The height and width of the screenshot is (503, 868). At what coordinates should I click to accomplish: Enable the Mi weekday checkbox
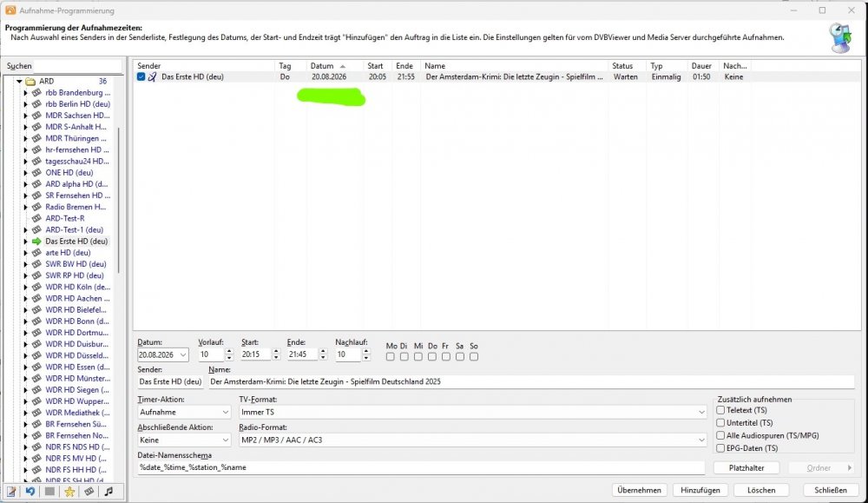point(418,357)
